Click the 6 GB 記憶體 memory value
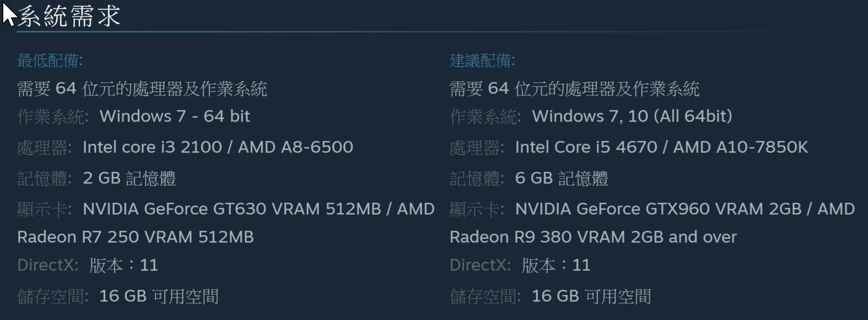 (562, 178)
